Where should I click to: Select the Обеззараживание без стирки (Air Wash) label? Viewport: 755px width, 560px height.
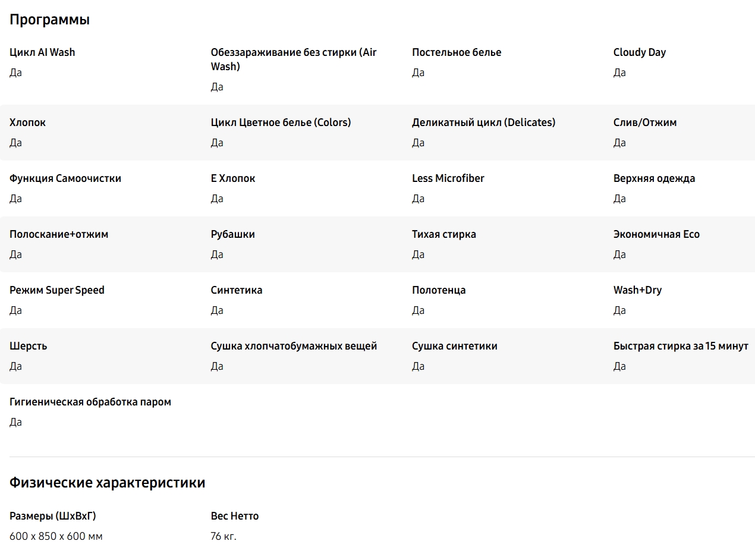(x=294, y=59)
